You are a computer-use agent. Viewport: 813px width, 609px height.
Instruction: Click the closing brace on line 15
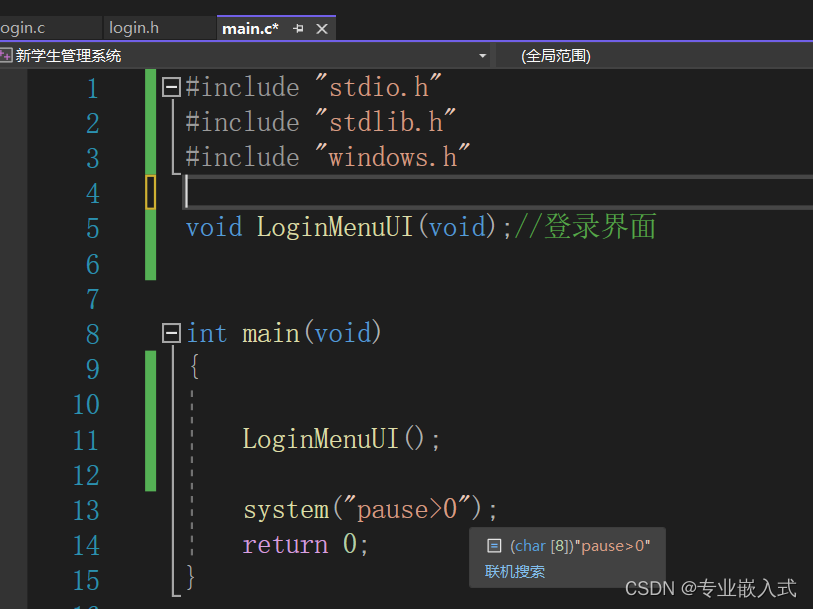190,577
